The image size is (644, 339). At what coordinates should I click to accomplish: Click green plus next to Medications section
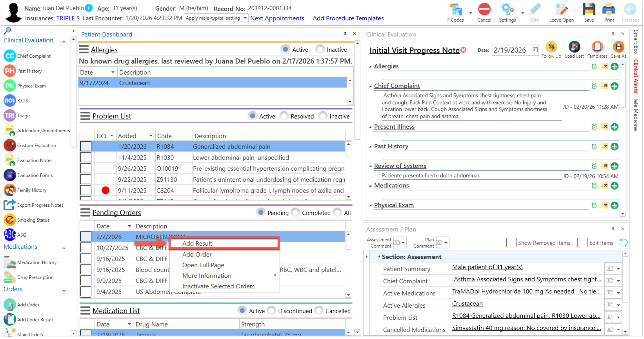click(614, 186)
